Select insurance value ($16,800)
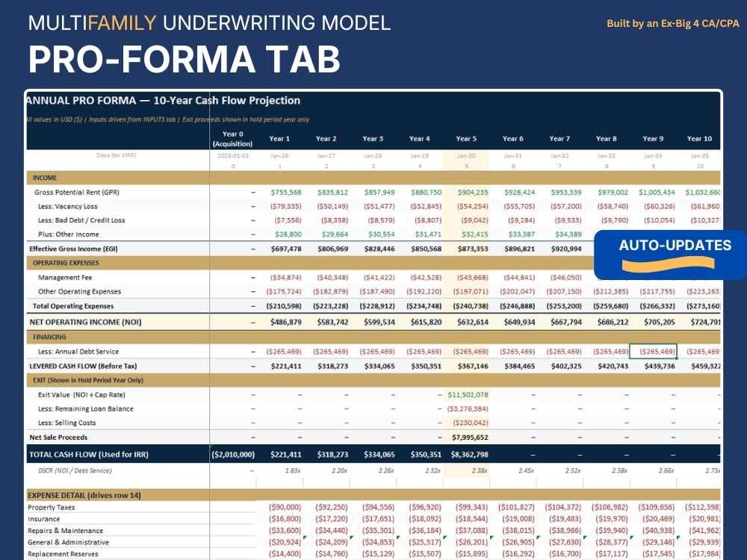Image resolution: width=747 pixels, height=560 pixels. click(x=285, y=519)
